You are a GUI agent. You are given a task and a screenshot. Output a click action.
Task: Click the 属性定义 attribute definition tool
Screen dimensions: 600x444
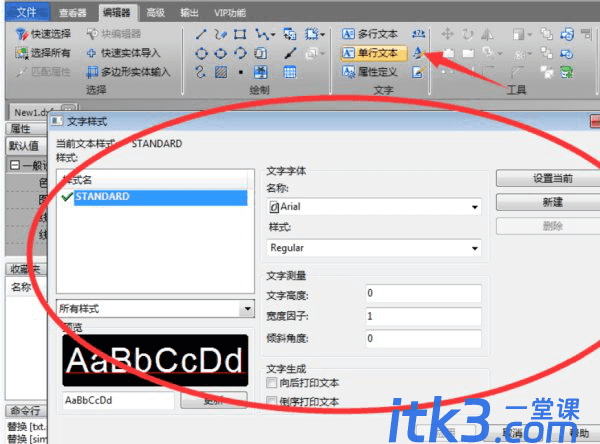pos(370,72)
